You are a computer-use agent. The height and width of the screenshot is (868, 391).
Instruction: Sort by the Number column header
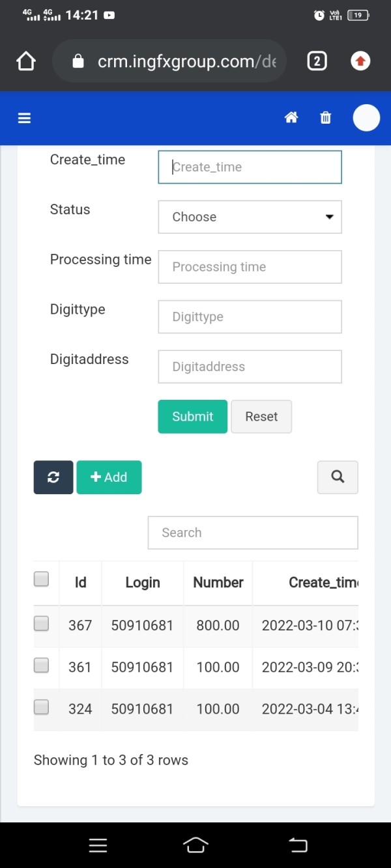[x=218, y=582]
